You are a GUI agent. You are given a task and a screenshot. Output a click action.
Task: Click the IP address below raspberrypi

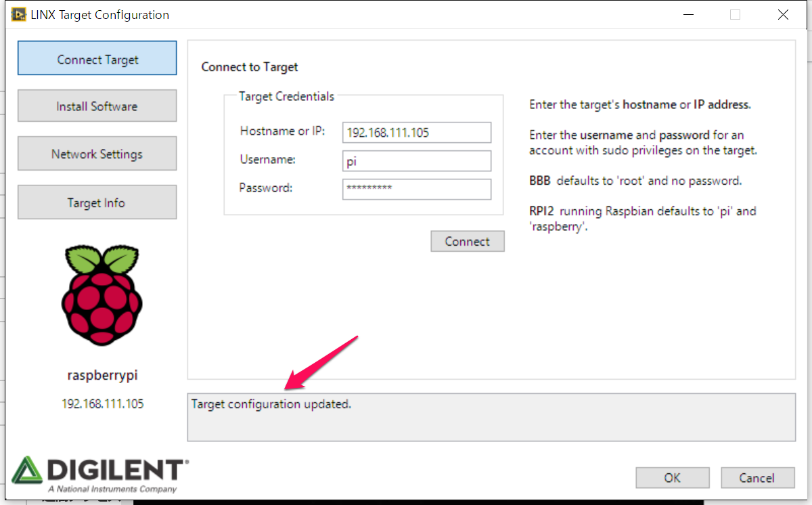[103, 403]
